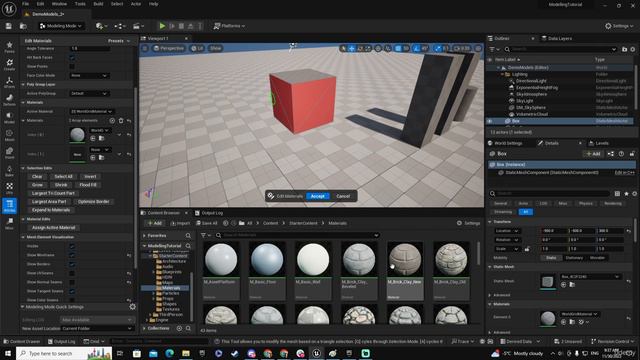Click Add in Content Browser
The height and width of the screenshot is (360, 640).
155,223
